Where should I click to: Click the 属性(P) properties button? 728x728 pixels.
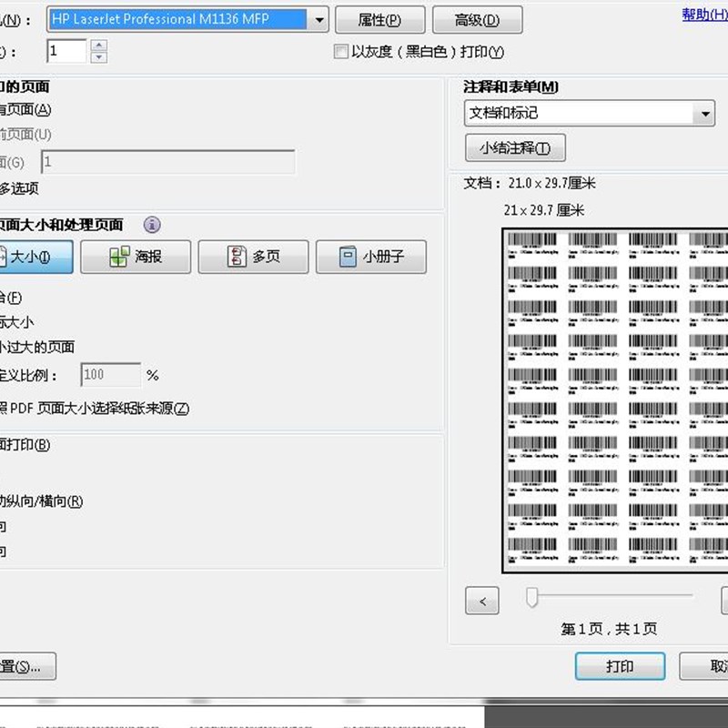click(379, 19)
